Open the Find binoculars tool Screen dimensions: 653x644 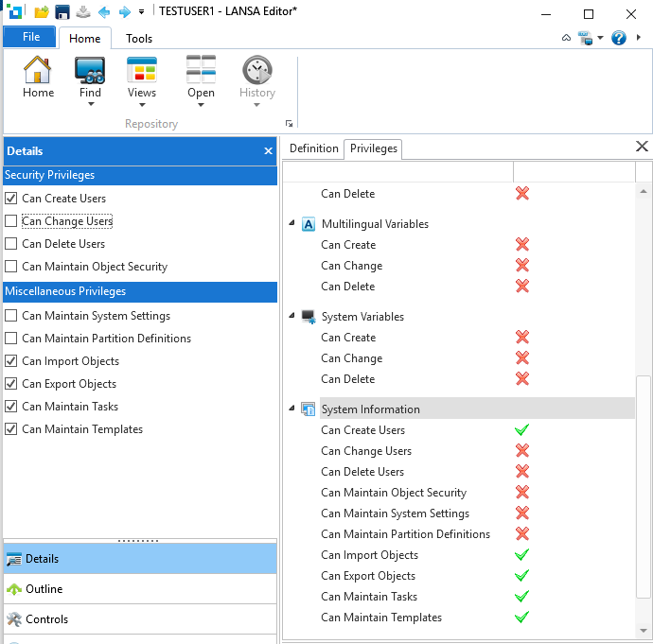(90, 71)
